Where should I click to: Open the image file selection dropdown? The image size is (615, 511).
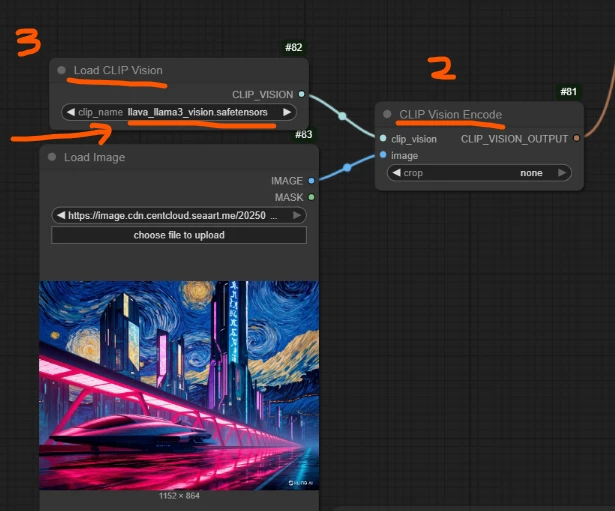click(180, 215)
